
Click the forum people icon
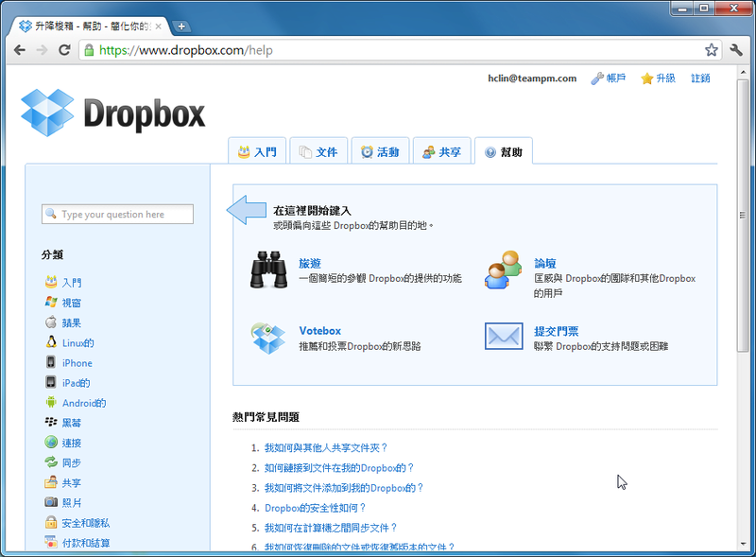tap(503, 270)
